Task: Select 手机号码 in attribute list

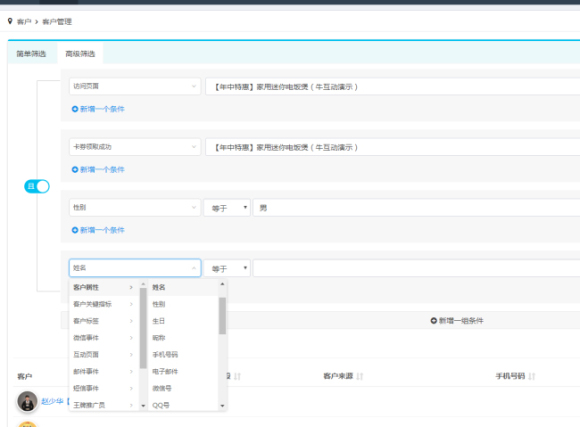Action: click(x=165, y=354)
